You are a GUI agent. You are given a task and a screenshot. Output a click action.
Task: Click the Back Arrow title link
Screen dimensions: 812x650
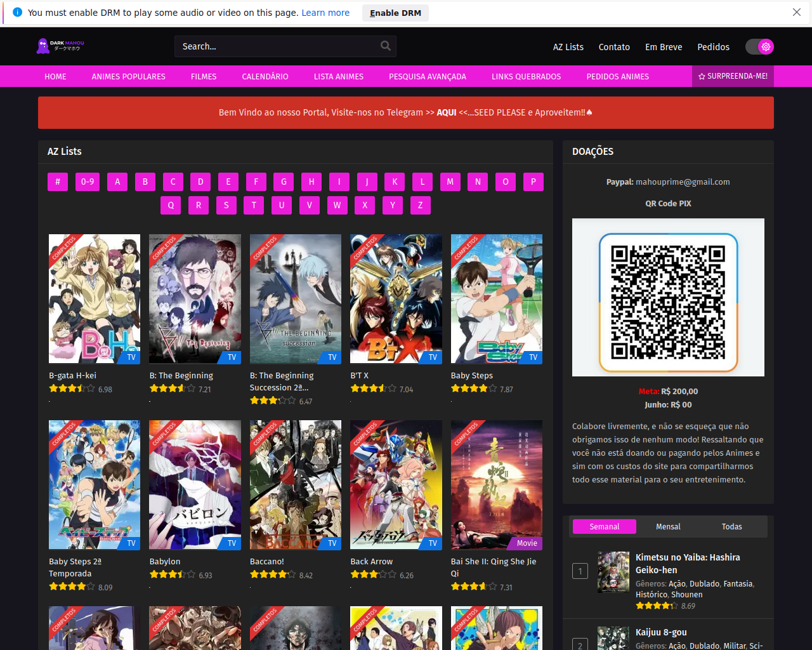pyautogui.click(x=371, y=562)
